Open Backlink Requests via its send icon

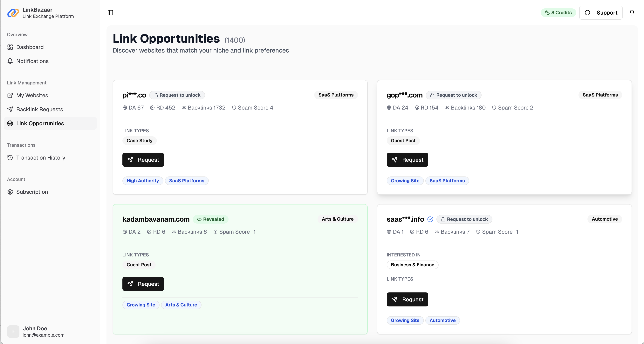(10, 109)
